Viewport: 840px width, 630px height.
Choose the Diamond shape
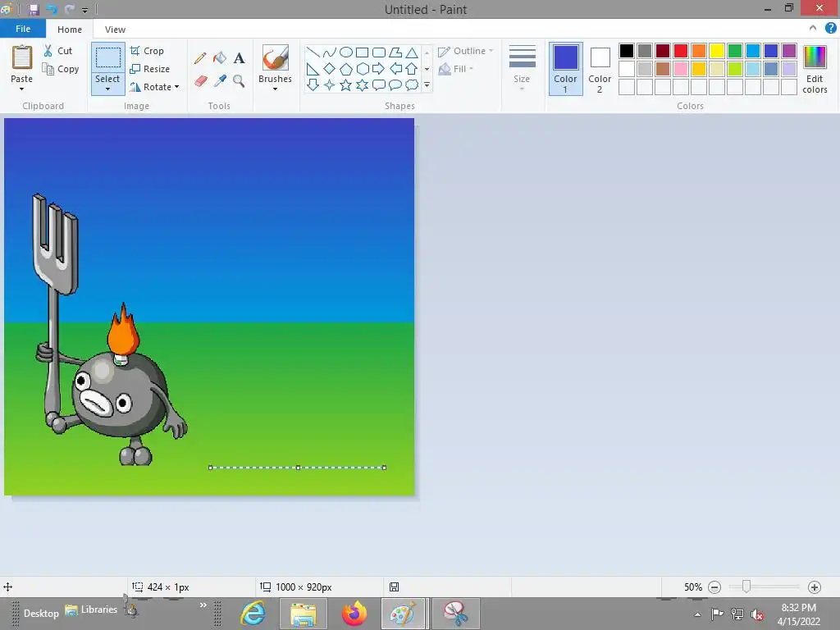point(330,69)
